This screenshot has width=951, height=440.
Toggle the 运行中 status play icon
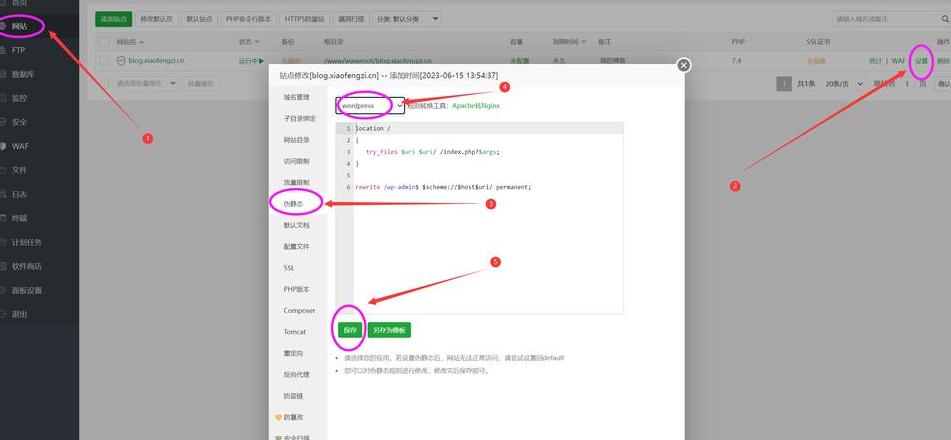pos(262,61)
